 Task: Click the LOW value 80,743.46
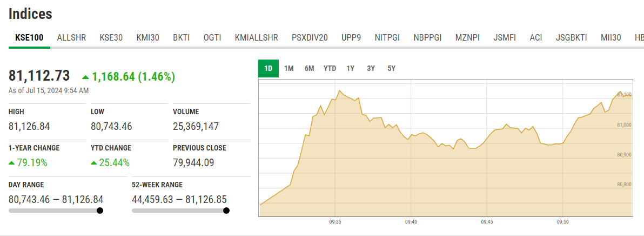[111, 127]
